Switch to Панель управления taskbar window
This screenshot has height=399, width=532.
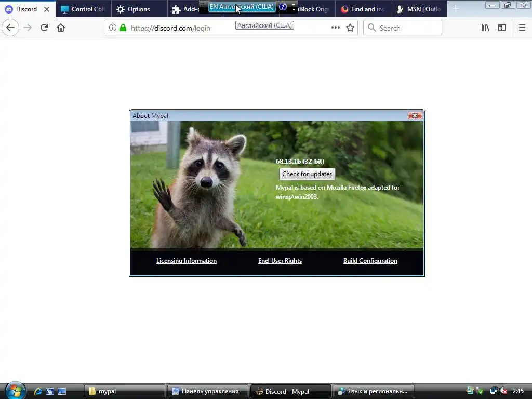tap(207, 391)
